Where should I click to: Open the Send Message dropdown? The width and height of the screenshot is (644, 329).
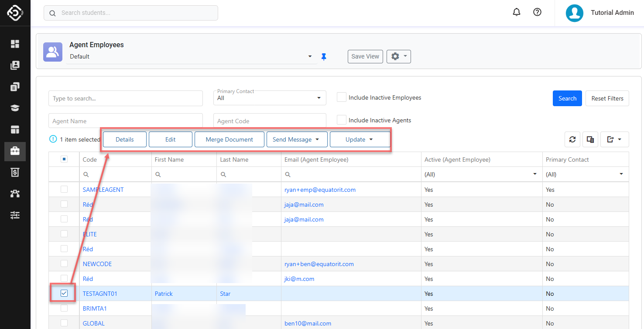[x=297, y=139]
